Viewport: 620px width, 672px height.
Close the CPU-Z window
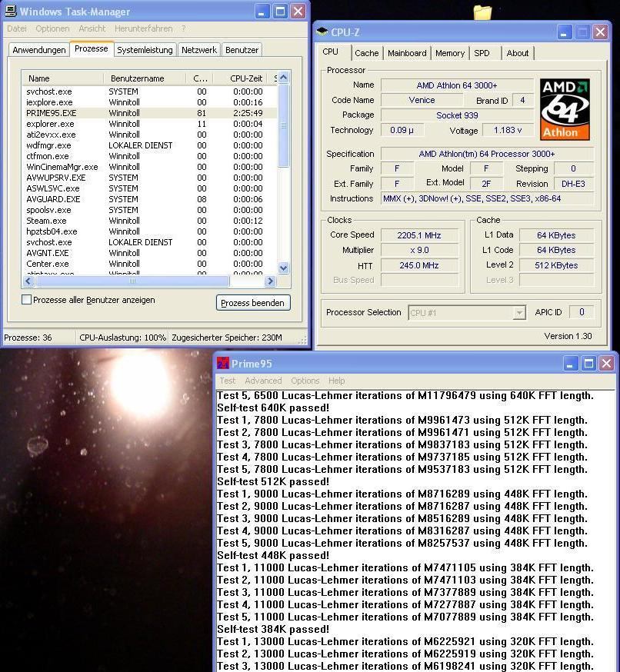click(601, 32)
